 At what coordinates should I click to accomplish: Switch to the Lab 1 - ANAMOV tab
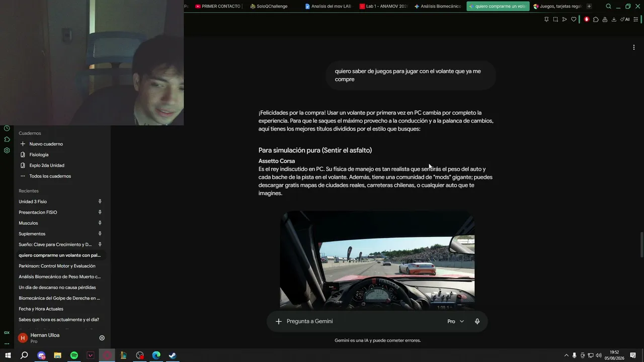(x=382, y=7)
